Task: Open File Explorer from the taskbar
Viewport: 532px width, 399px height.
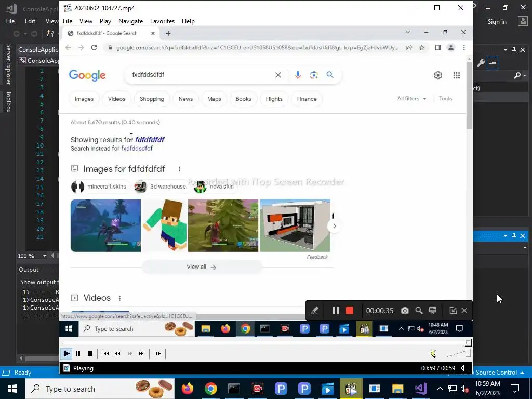Action: pos(397,389)
